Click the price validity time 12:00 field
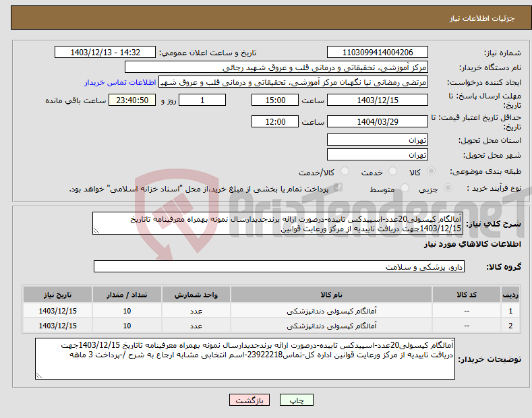 pyautogui.click(x=275, y=121)
